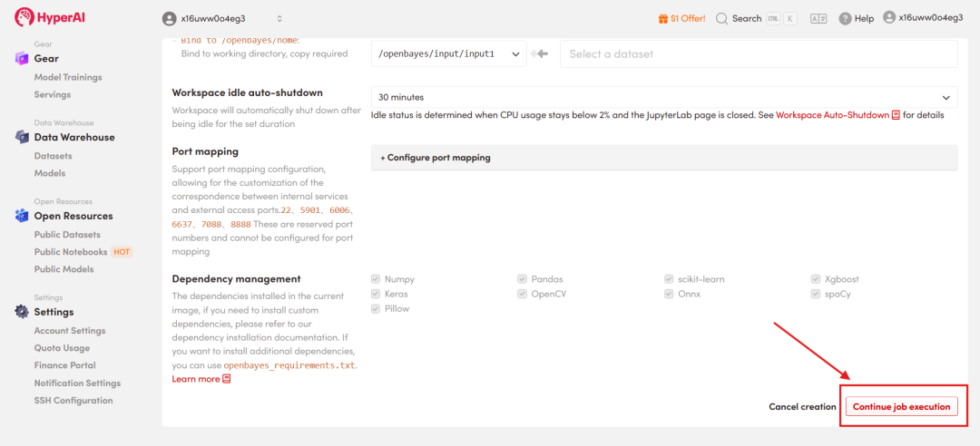Viewport: 980px width, 446px height.
Task: Toggle the Numpy dependency checkbox
Action: (376, 279)
